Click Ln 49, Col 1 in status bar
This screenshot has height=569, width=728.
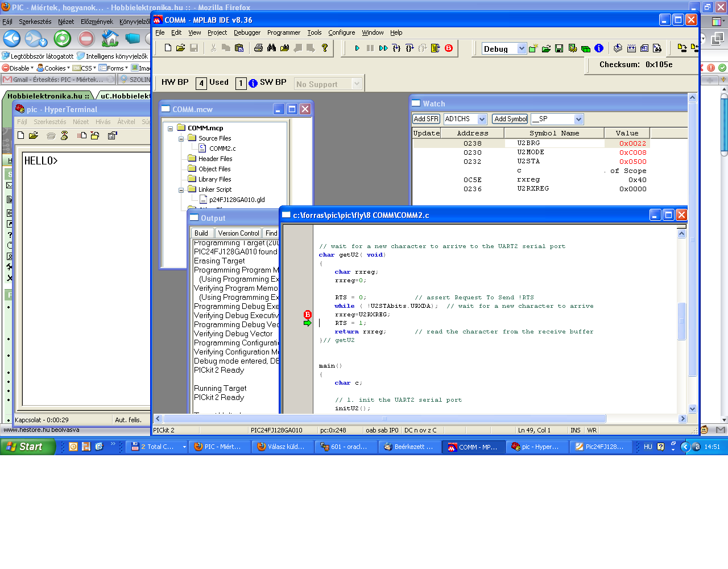click(534, 430)
